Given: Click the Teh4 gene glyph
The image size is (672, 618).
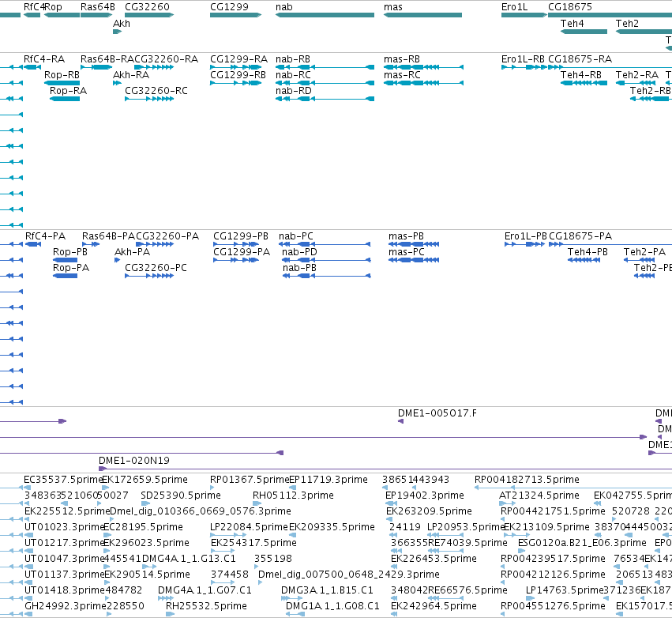Looking at the screenshot, I should [584, 32].
